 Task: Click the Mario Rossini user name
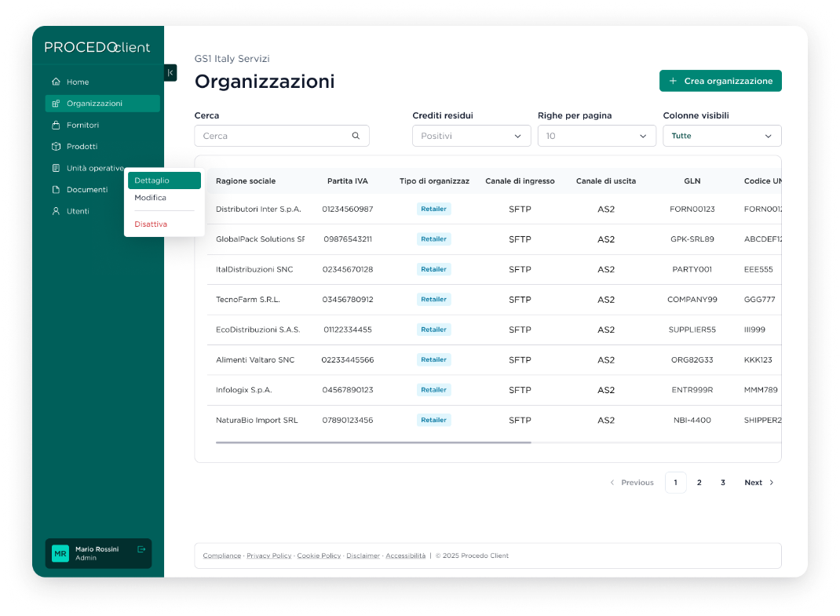tap(97, 549)
